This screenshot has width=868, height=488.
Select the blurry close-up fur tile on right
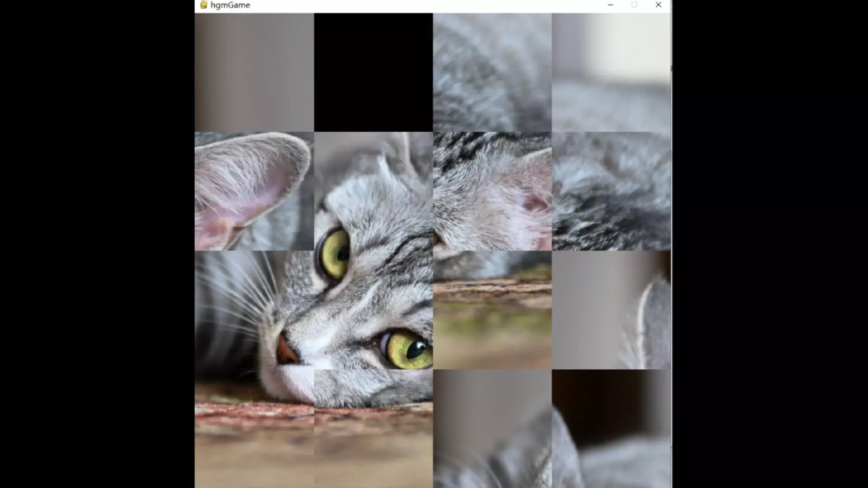[x=610, y=190]
